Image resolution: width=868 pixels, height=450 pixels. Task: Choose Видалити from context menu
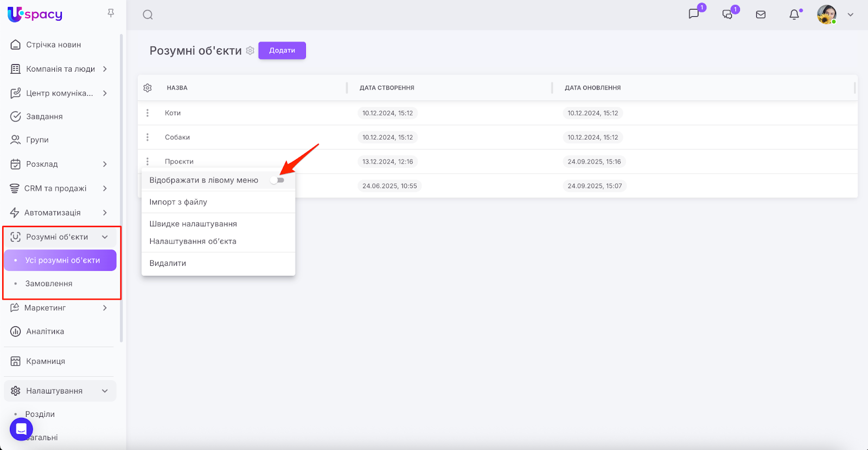click(x=168, y=263)
